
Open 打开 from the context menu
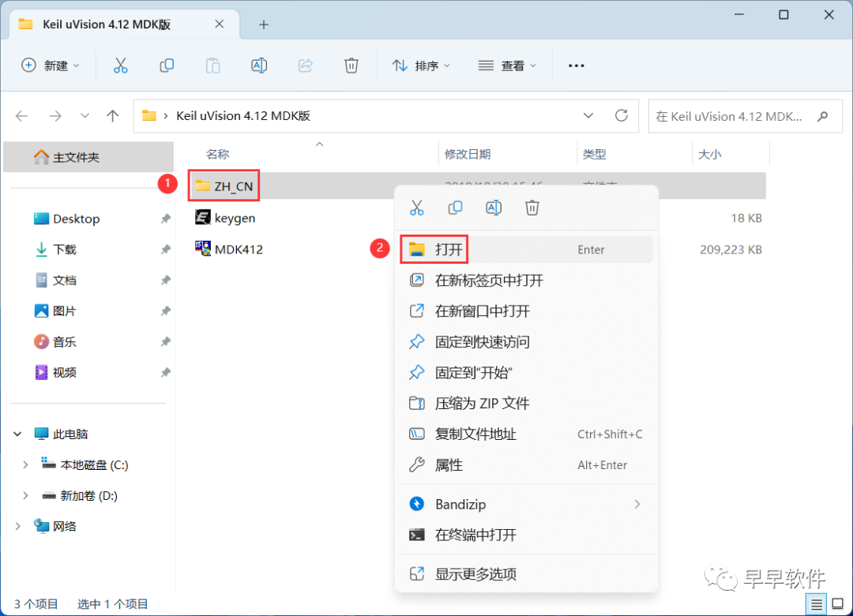pyautogui.click(x=450, y=248)
